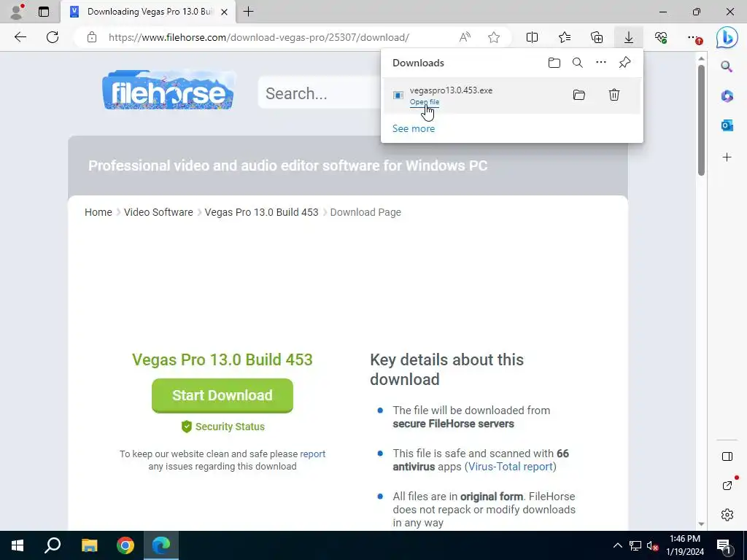
Task: Pin the Downloads panel
Action: (x=624, y=63)
